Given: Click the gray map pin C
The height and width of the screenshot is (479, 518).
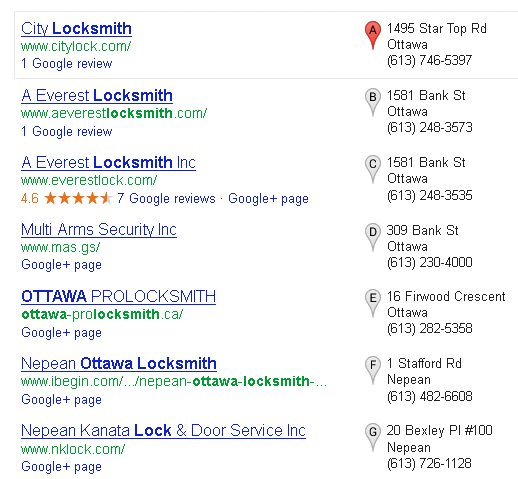Looking at the screenshot, I should 373,169.
